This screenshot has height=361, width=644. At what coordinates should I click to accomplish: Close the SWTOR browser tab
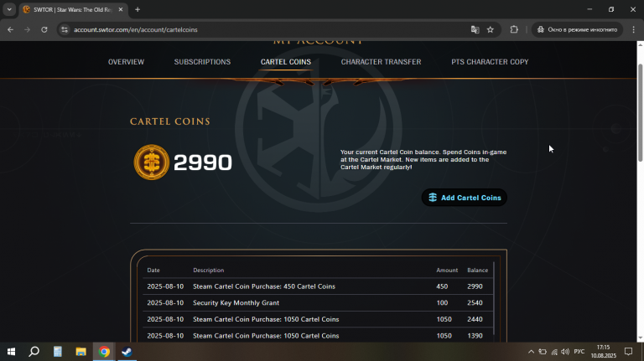[121, 9]
